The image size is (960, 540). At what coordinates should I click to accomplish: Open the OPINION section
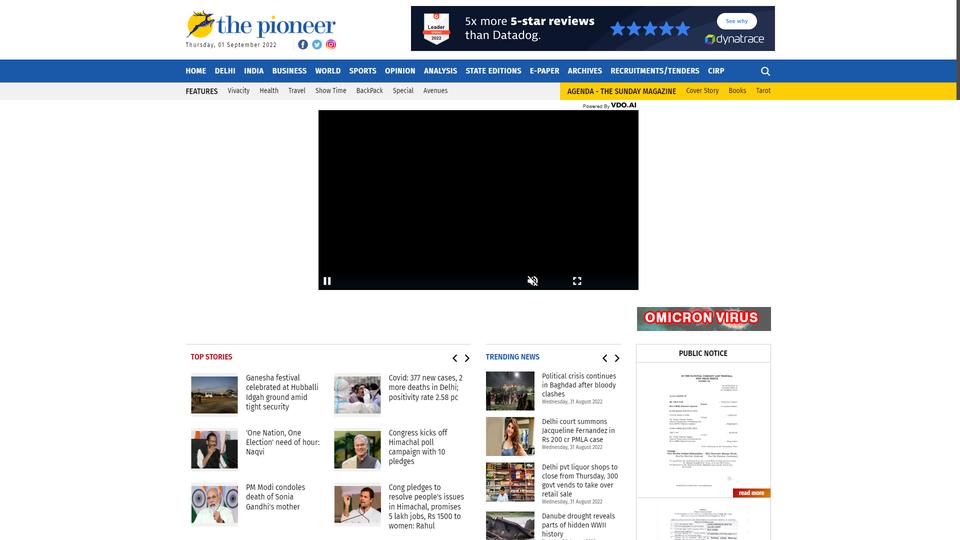coord(400,71)
